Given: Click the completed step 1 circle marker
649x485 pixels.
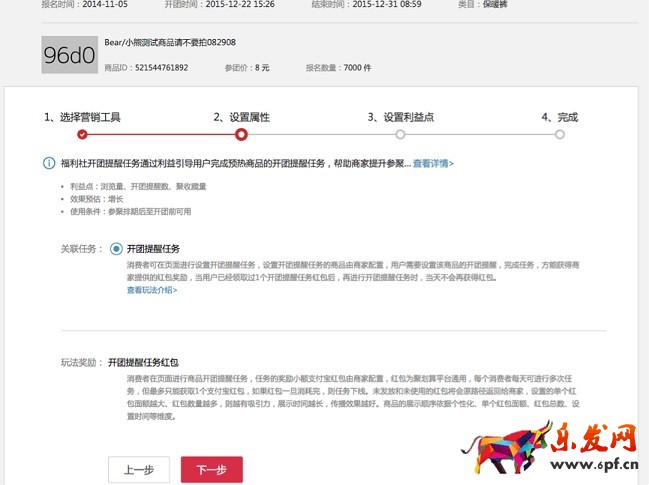Looking at the screenshot, I should coord(82,134).
